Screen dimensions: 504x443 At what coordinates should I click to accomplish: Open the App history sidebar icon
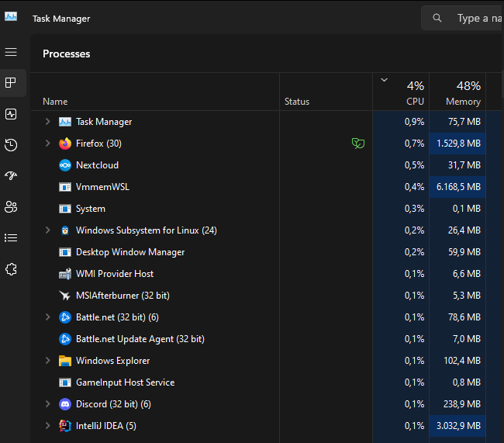pyautogui.click(x=11, y=145)
